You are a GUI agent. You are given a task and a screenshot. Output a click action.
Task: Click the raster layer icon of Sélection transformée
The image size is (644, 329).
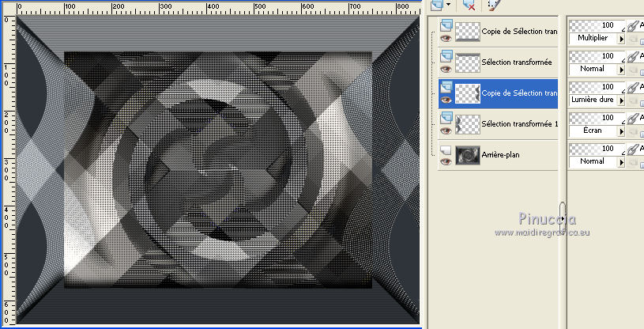click(446, 56)
